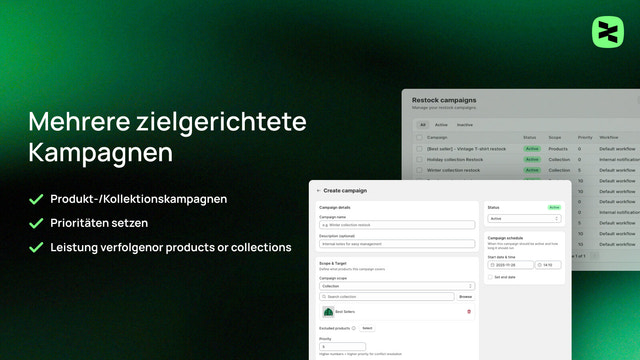
Task: Click 'Default workflow' in Winter collection row
Action: point(617,170)
